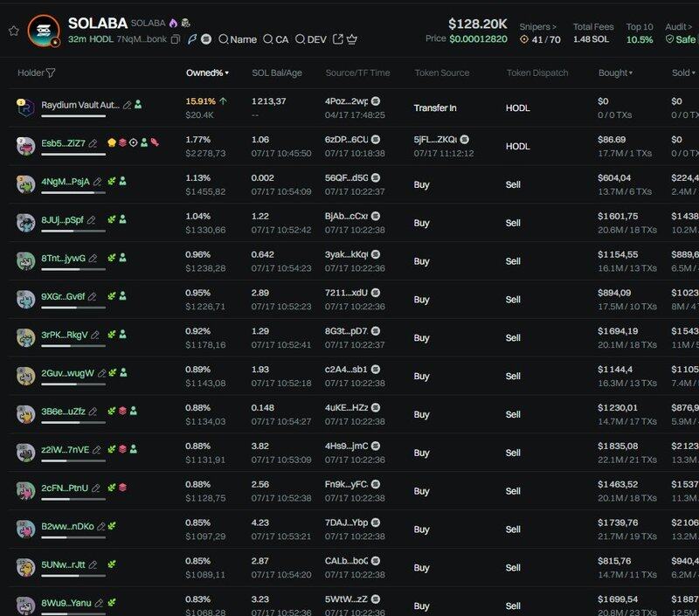Search token by Name

point(238,39)
